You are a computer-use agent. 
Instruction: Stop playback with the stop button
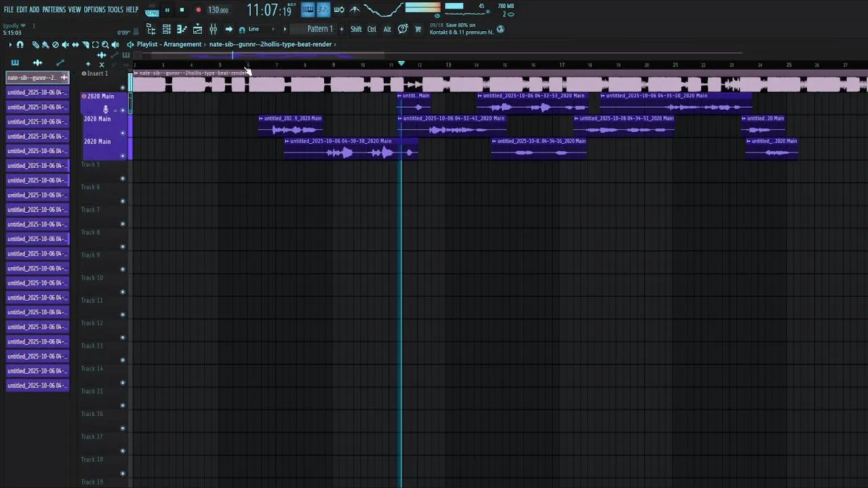click(182, 10)
